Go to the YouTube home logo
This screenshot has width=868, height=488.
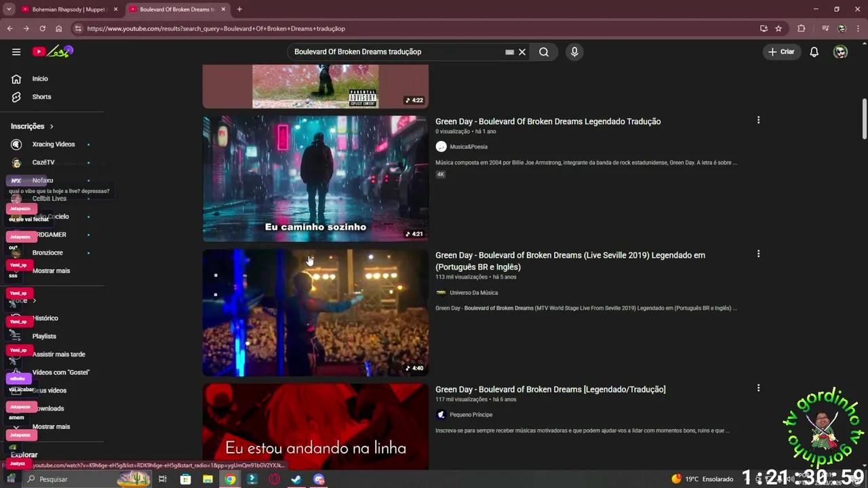point(52,52)
